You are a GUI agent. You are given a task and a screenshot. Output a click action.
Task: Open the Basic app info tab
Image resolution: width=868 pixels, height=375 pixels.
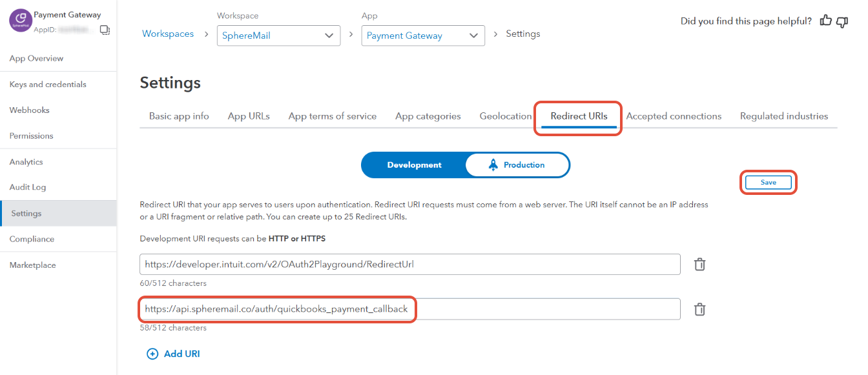(179, 116)
